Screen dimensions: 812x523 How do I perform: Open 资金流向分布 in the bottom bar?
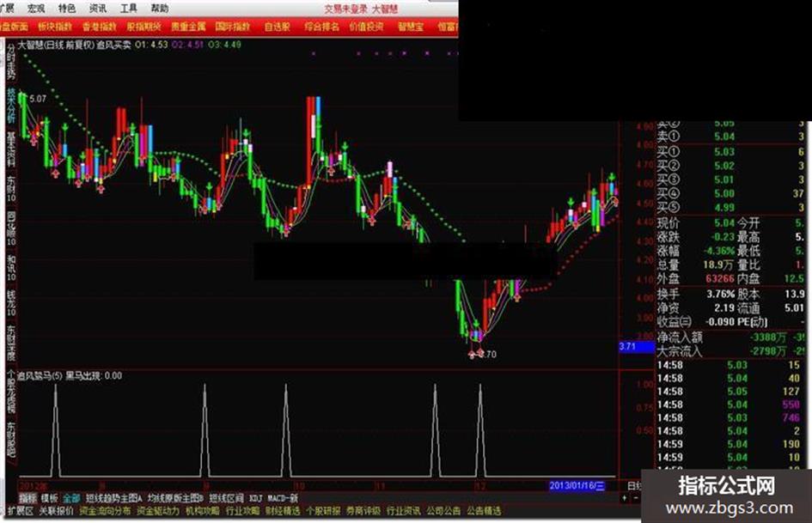pos(105,511)
